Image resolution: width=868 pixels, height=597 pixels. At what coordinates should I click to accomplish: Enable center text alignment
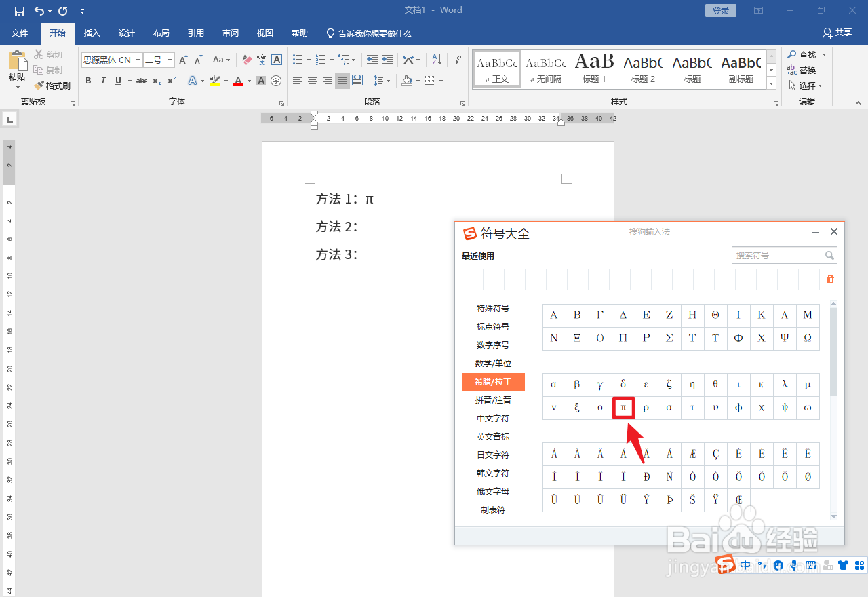pos(312,81)
